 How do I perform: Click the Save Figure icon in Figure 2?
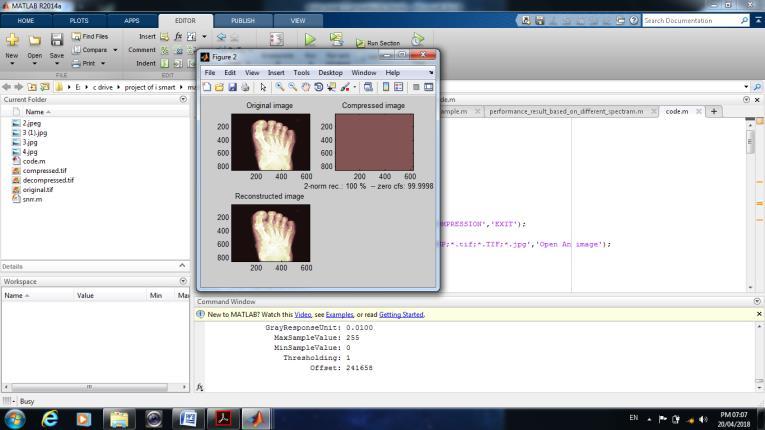(232, 87)
